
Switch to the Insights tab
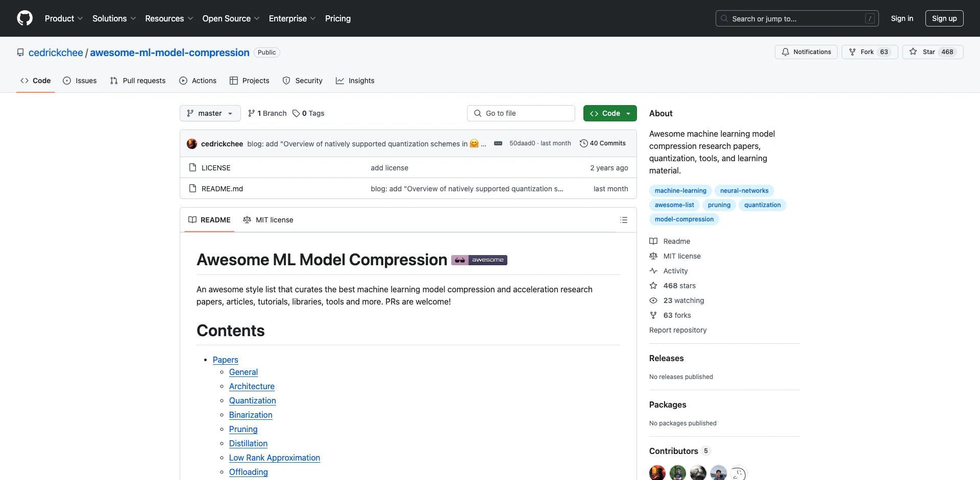coord(355,81)
